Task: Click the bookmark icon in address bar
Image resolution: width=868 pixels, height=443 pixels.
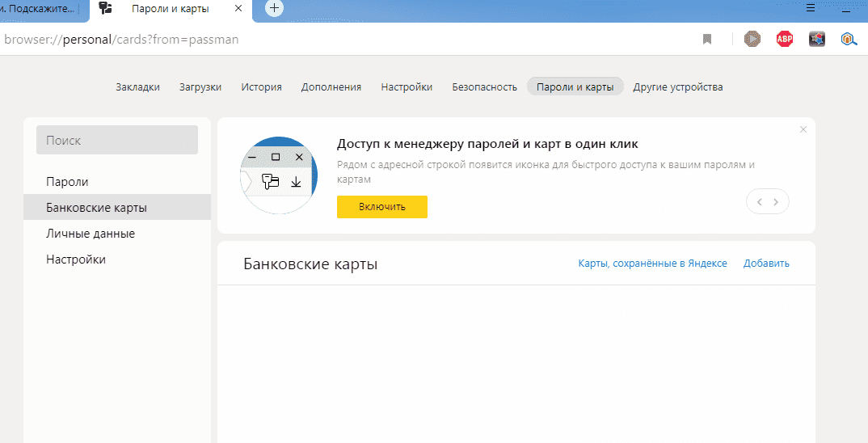Action: (707, 39)
